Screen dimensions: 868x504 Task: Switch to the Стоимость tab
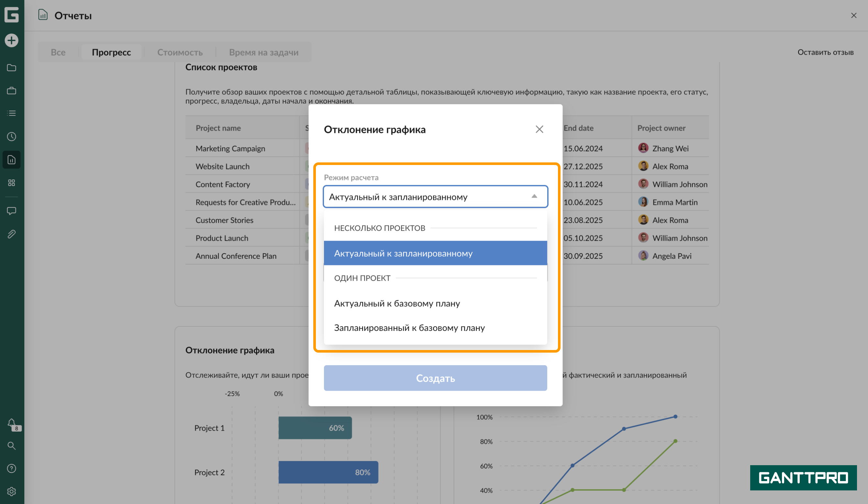(x=180, y=52)
